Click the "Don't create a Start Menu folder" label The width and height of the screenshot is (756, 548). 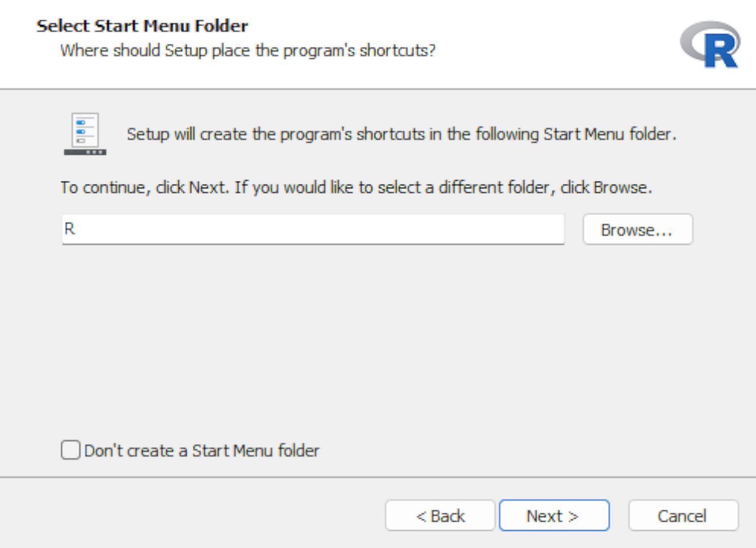coord(202,451)
